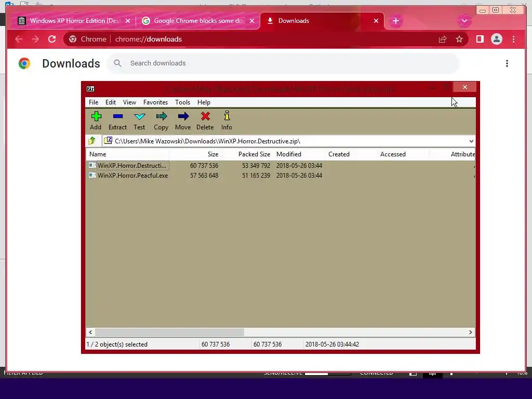
Task: Sort files by the Name column
Action: [128, 154]
